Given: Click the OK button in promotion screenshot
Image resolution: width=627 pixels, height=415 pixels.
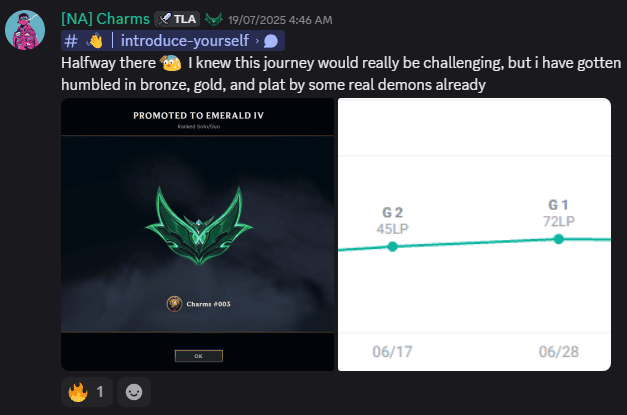Looking at the screenshot, I should (199, 356).
